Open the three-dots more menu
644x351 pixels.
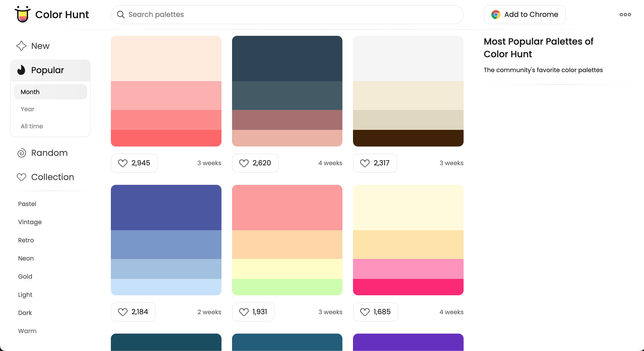point(625,15)
